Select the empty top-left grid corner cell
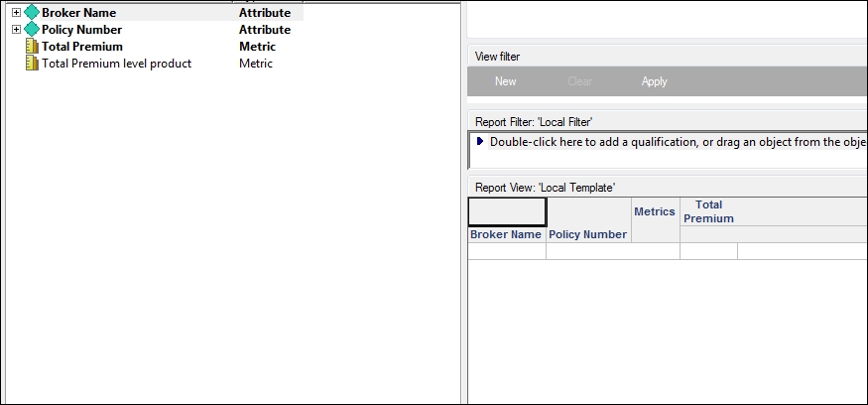 click(507, 211)
